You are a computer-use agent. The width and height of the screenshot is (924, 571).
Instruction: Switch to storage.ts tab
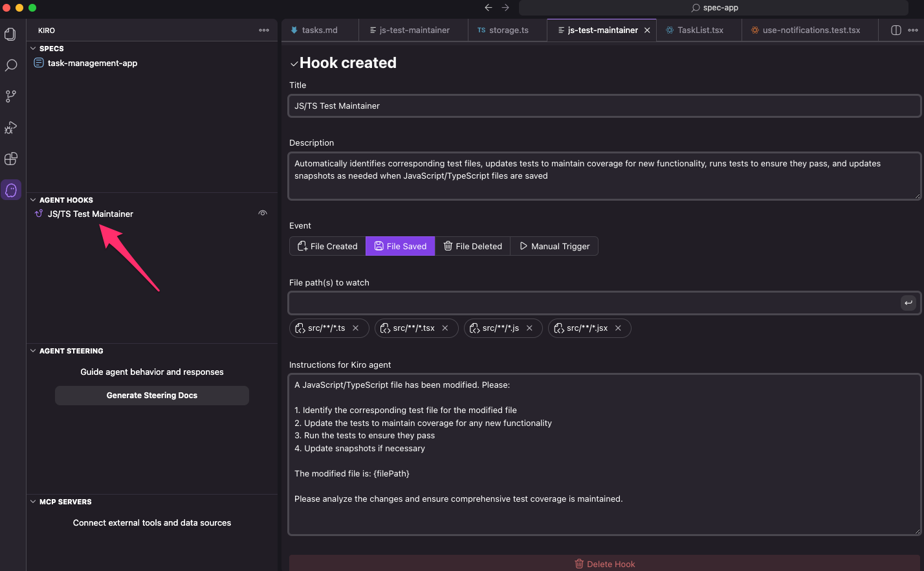click(508, 30)
